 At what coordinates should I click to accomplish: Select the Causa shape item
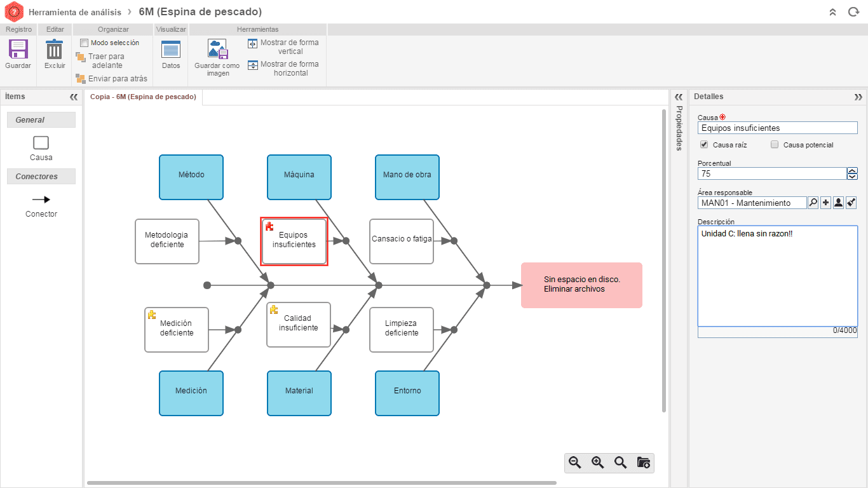click(41, 143)
